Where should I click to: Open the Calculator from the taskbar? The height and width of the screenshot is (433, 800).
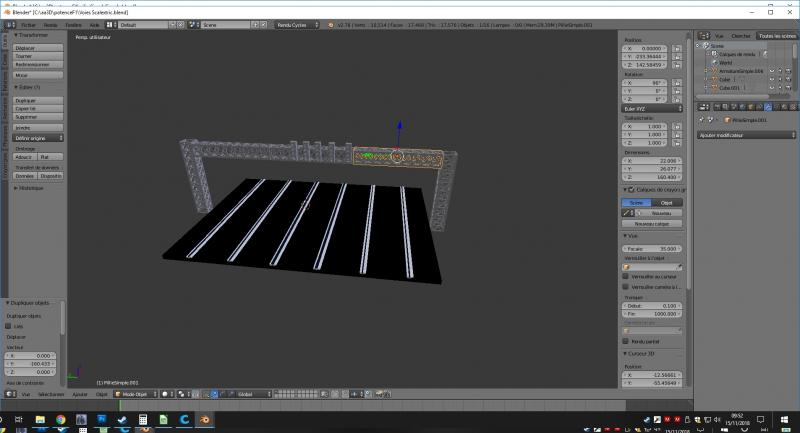point(143,420)
